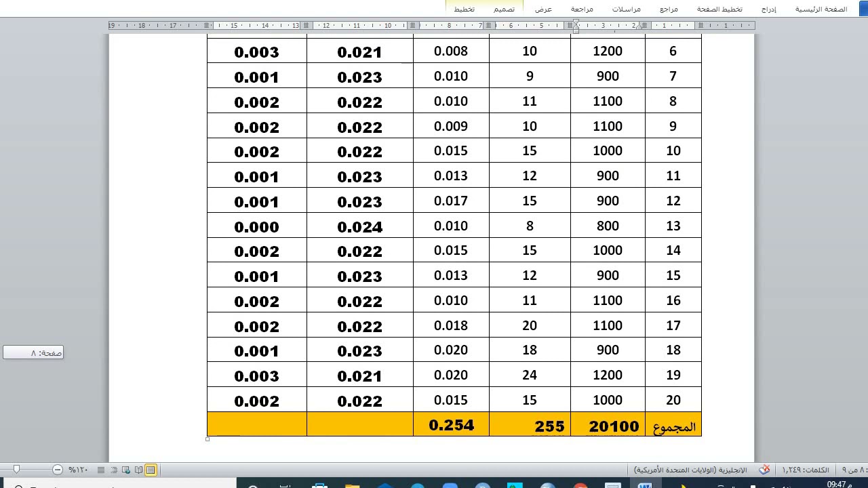Click the 0.002 cell in row 20

(256, 401)
